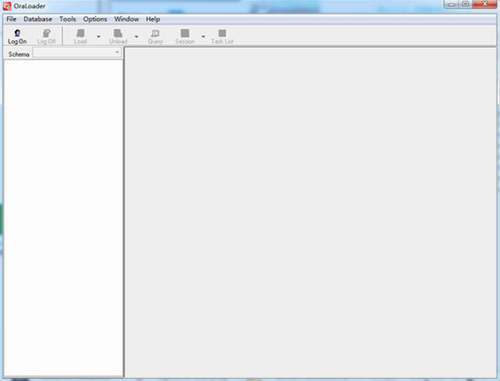Expand the Session button dropdown arrow
The width and height of the screenshot is (500, 381).
203,36
